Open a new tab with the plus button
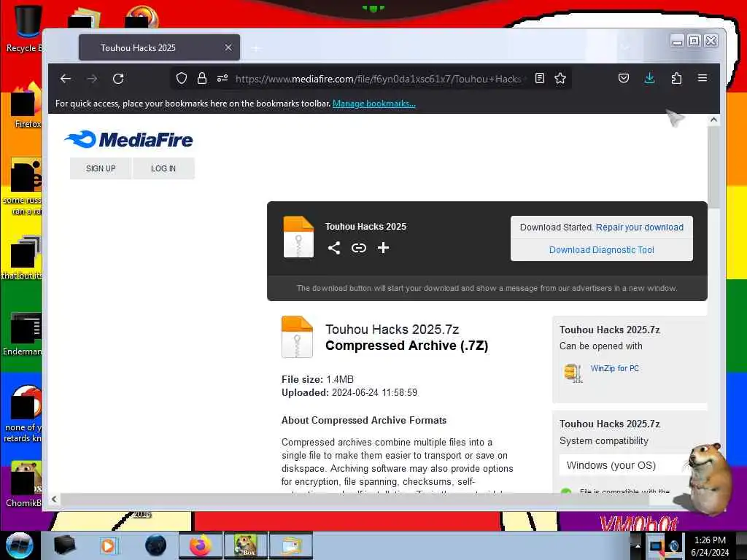The height and width of the screenshot is (560, 747). click(x=256, y=48)
